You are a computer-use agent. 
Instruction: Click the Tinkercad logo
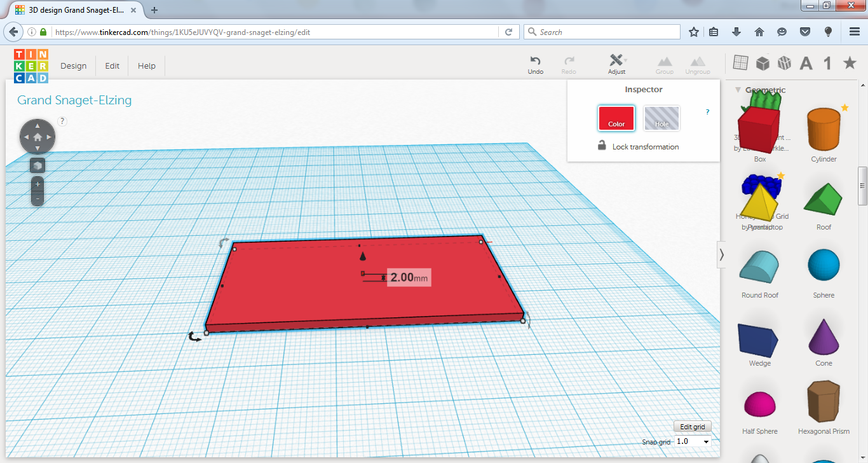[x=31, y=66]
